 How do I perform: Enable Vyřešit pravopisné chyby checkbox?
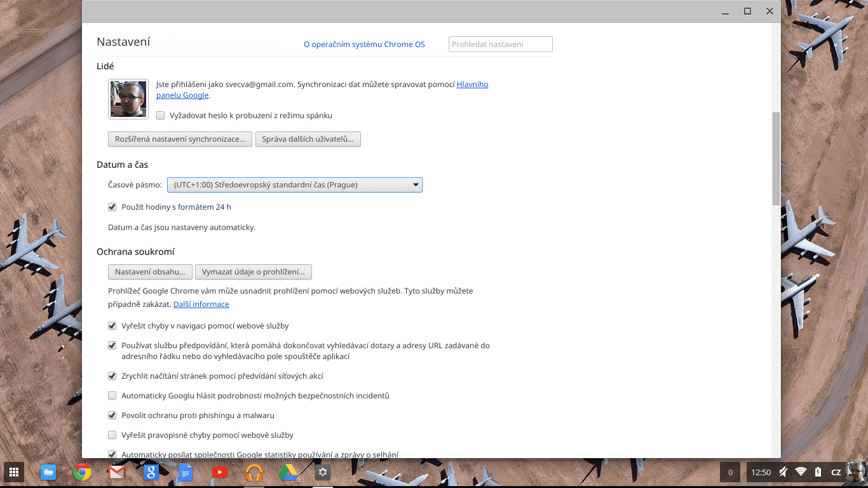[112, 435]
